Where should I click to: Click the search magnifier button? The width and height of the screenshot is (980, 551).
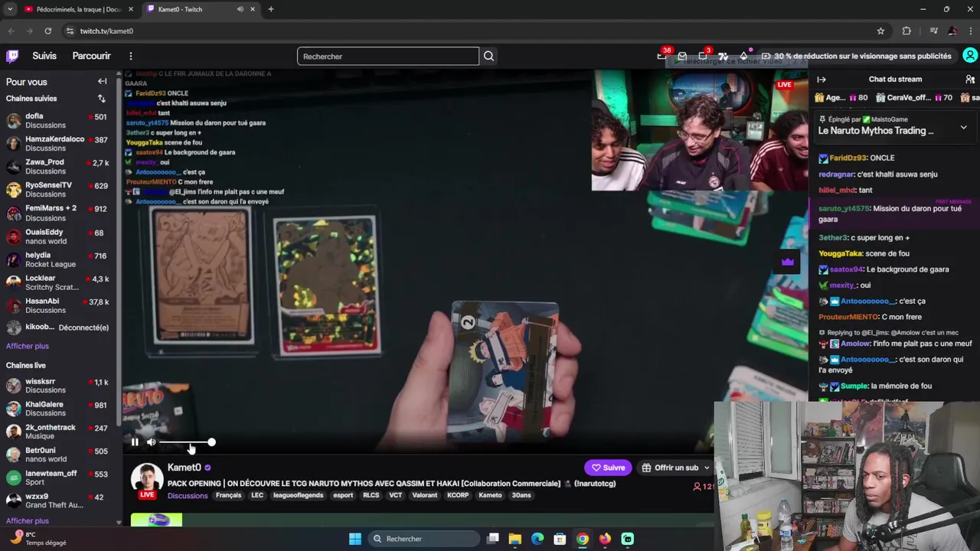coord(488,56)
